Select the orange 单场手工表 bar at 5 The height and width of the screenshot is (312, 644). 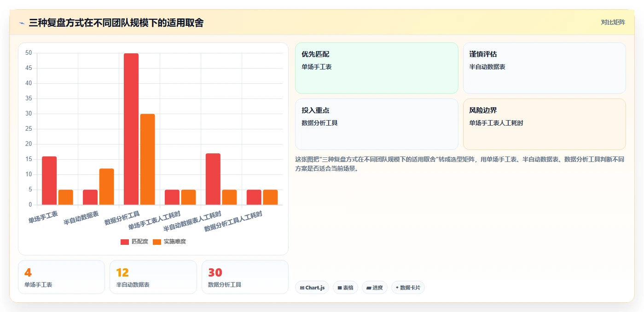pyautogui.click(x=65, y=197)
